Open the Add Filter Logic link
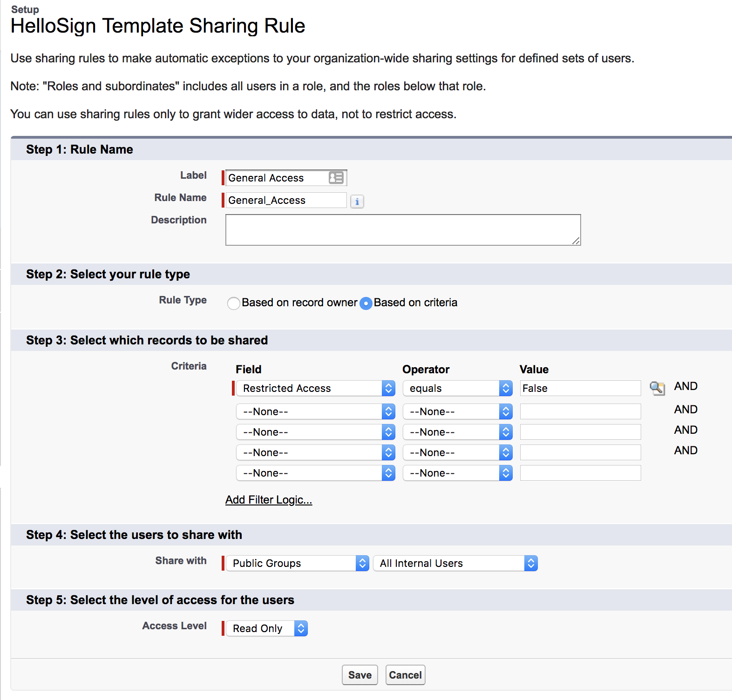This screenshot has width=732, height=700. coord(269,500)
